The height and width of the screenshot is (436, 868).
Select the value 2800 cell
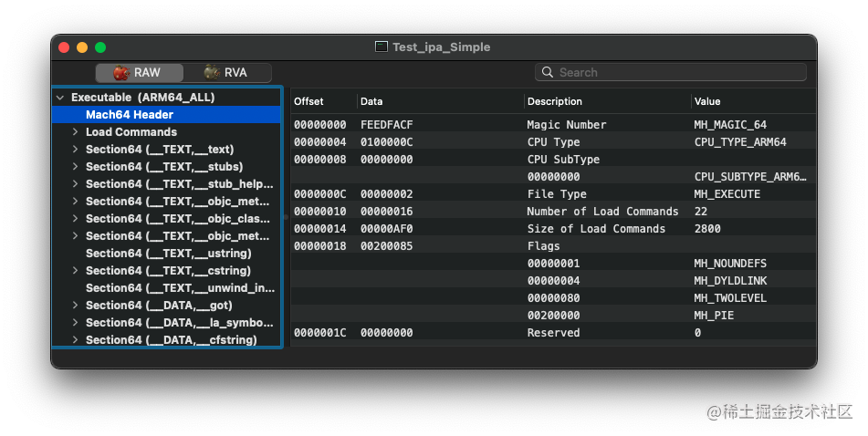pos(707,229)
